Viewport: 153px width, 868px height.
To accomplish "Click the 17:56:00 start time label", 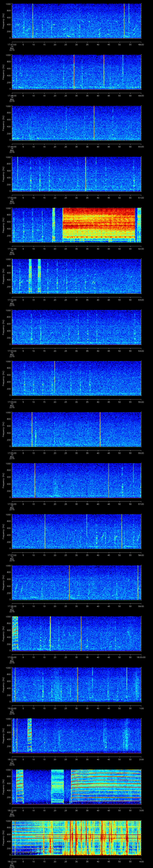I will coord(12,504).
